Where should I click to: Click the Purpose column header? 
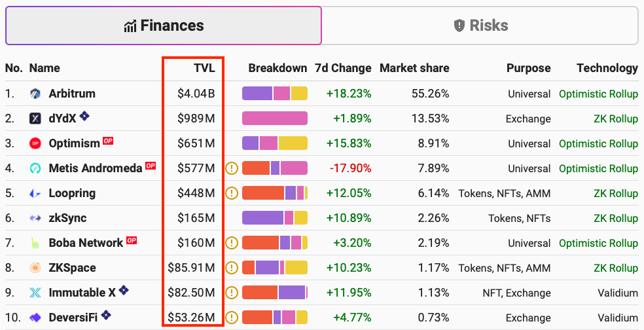tap(529, 68)
